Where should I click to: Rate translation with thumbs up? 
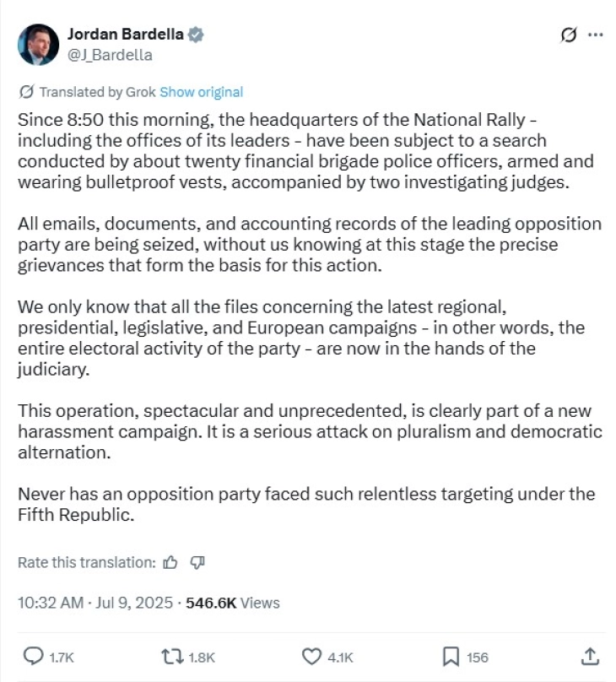coord(170,562)
